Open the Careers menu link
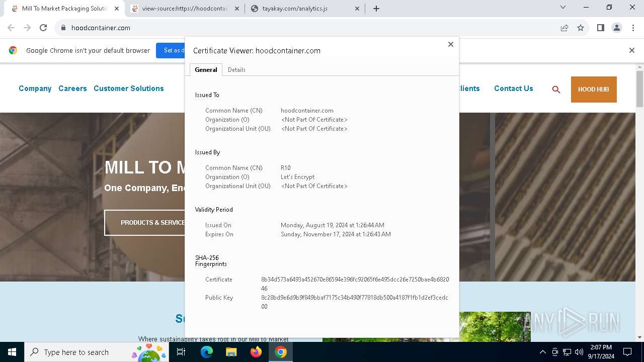 (72, 88)
